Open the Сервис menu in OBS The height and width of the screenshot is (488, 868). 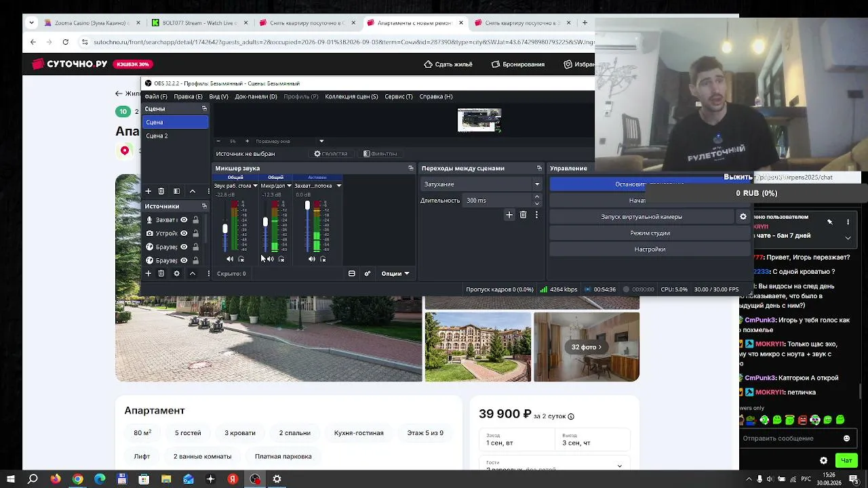tap(399, 96)
